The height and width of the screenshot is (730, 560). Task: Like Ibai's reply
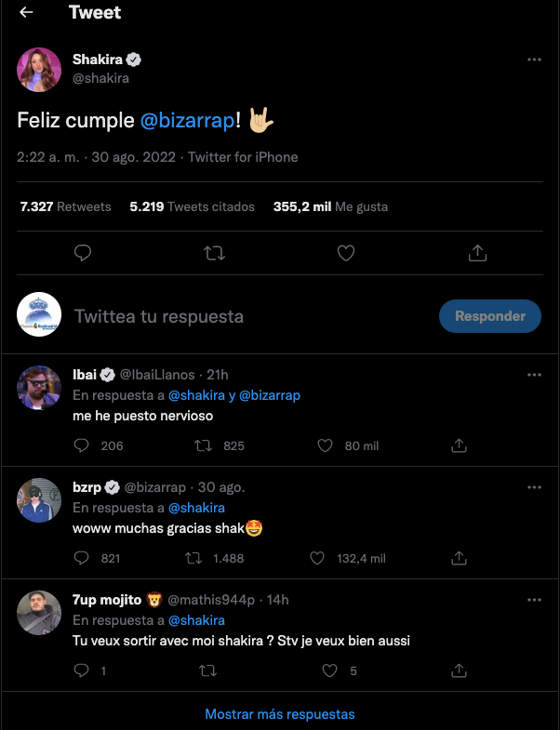pyautogui.click(x=325, y=446)
